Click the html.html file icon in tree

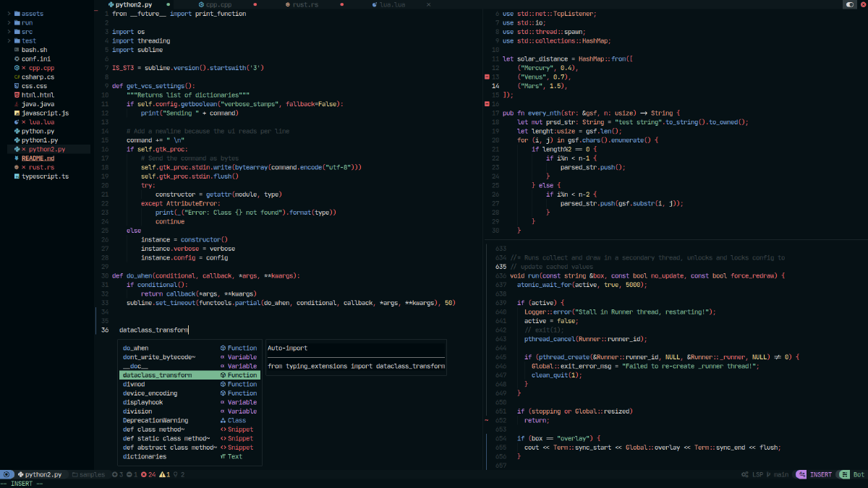tap(16, 95)
